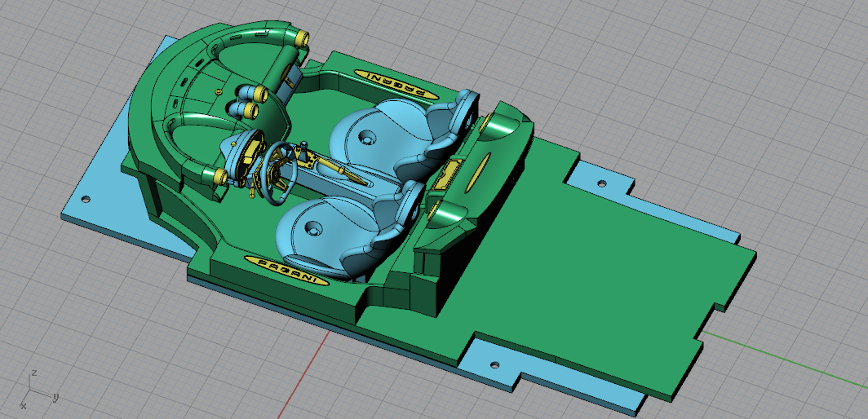Click the green Y-axis line on the grid
This screenshot has height=419, width=868.
[786, 359]
